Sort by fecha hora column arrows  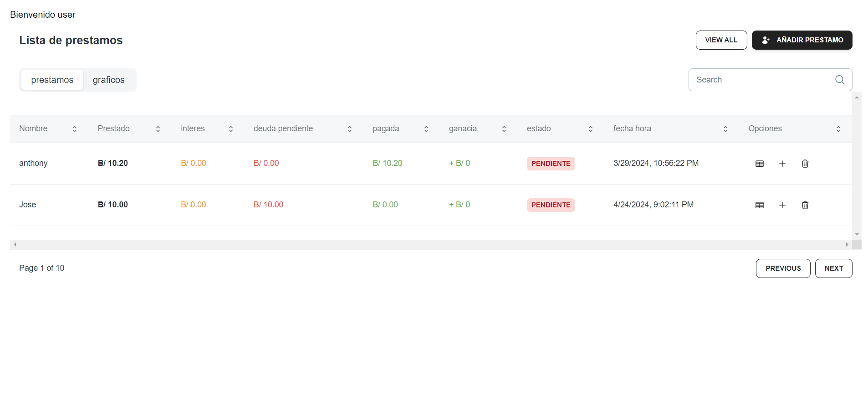[725, 129]
